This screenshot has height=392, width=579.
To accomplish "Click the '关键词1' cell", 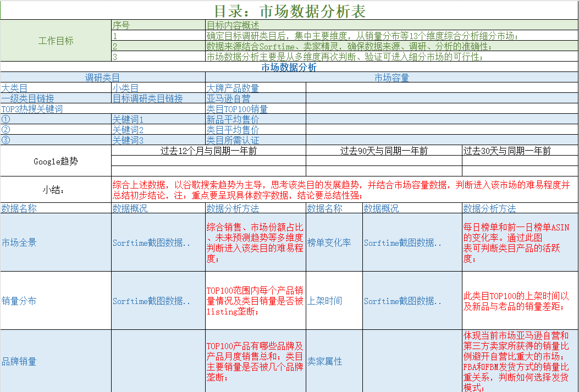I will 158,119.
